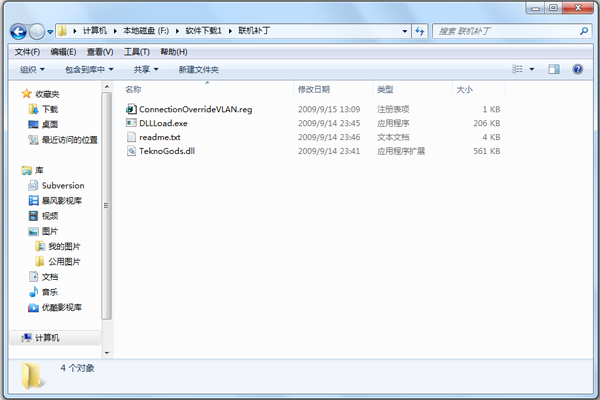600x400 pixels.
Task: Click navigation pane scrollbar up arrow
Action: (x=107, y=87)
